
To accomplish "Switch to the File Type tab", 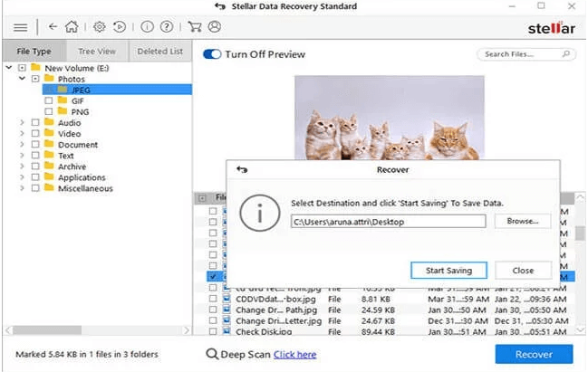I will pyautogui.click(x=34, y=52).
